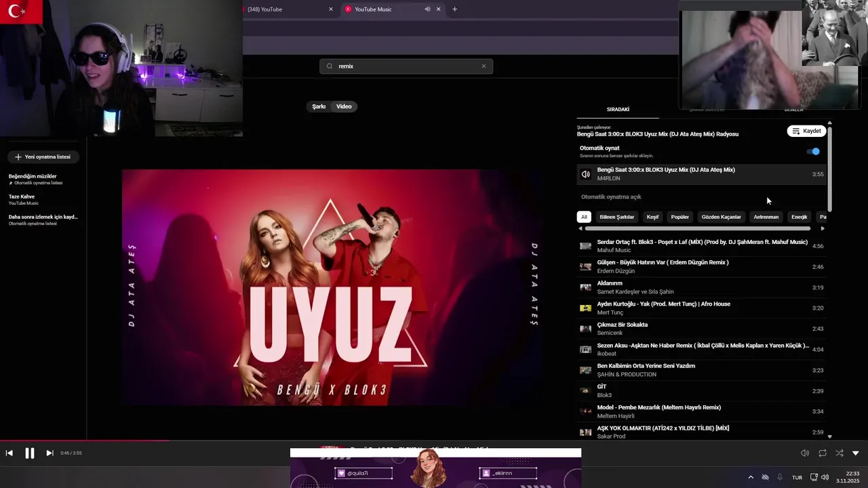
Task: Skip to next track
Action: pyautogui.click(x=50, y=453)
